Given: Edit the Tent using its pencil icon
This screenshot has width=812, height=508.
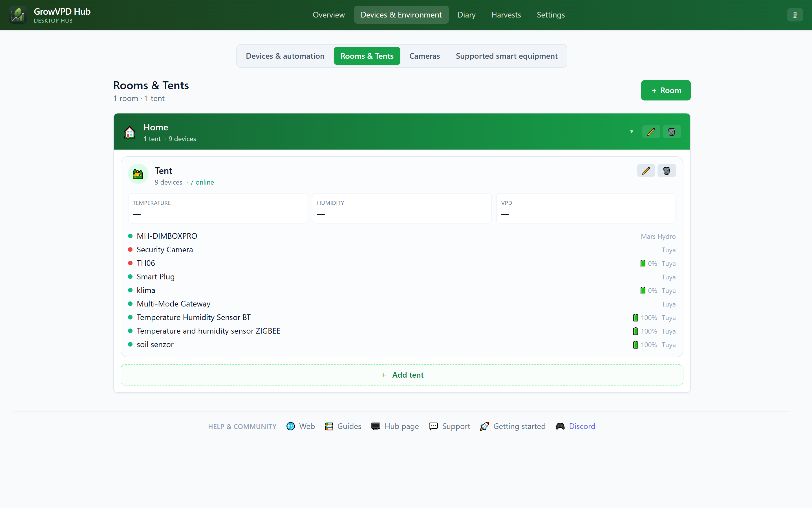Looking at the screenshot, I should 646,171.
